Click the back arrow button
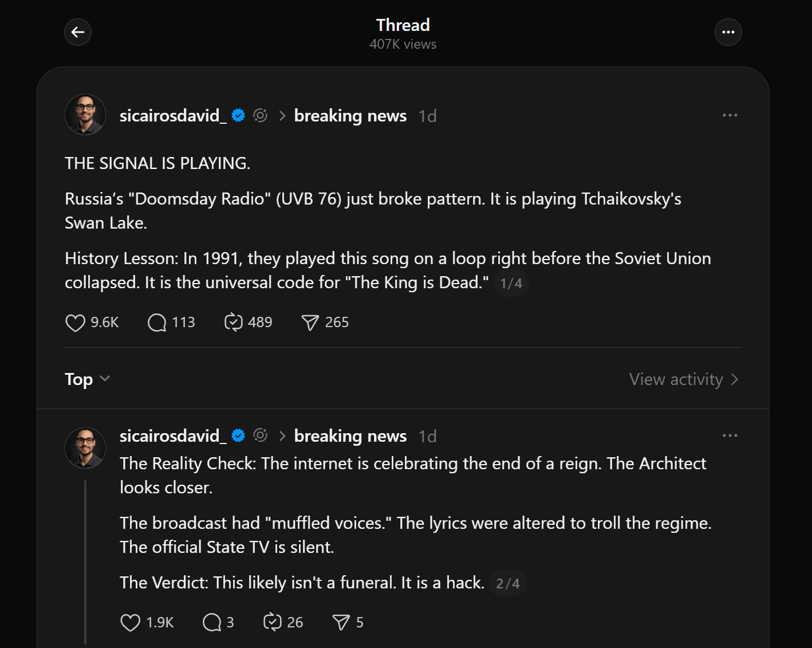812x648 pixels. pos(78,32)
